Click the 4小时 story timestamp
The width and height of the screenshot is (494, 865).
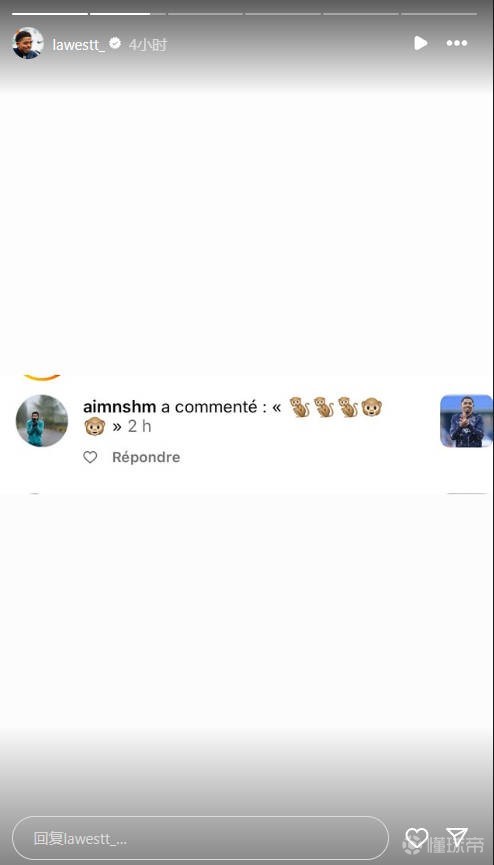(x=147, y=44)
